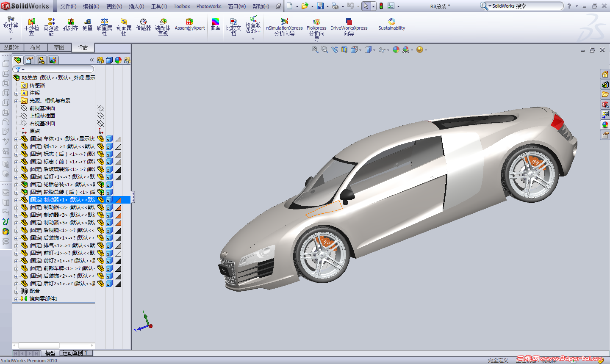Expand the 车体<1> component node

coord(17,139)
